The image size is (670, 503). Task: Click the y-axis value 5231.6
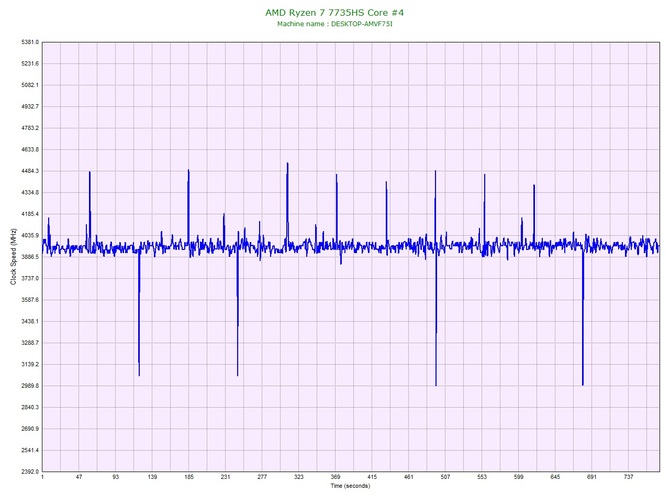tap(30, 64)
